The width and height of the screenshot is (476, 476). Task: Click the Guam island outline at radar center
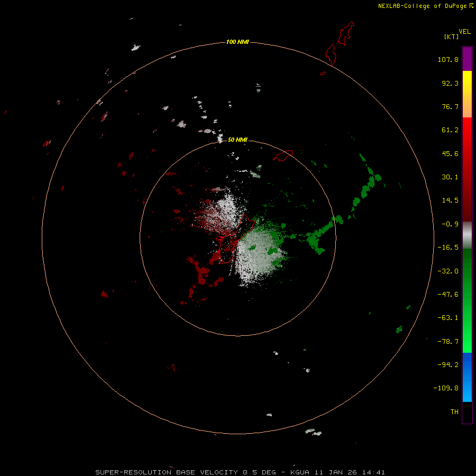[234, 239]
